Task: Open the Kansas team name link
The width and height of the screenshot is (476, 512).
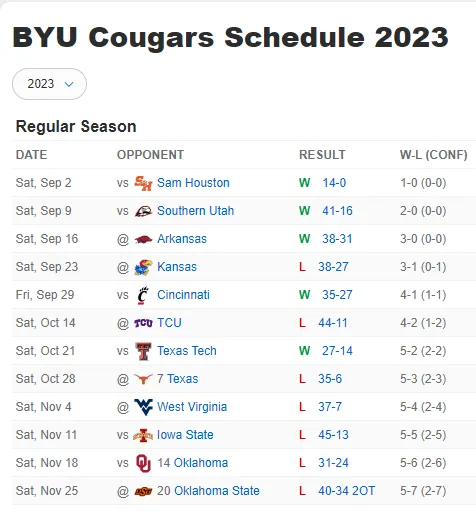Action: tap(177, 267)
